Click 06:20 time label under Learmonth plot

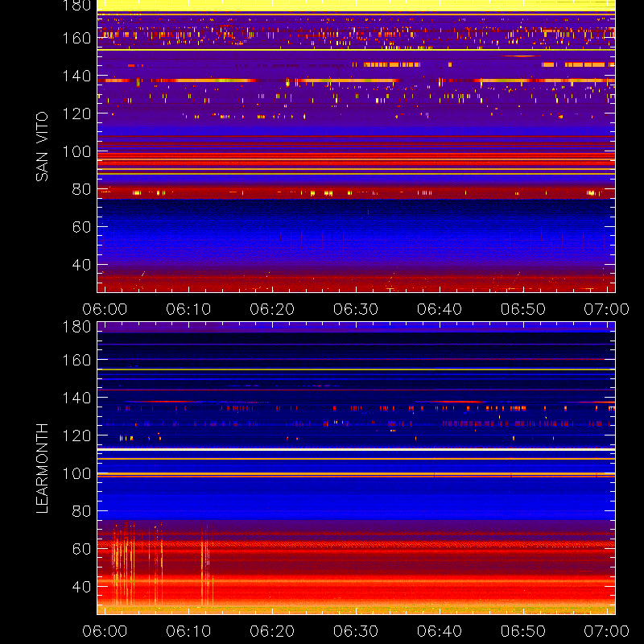(272, 631)
